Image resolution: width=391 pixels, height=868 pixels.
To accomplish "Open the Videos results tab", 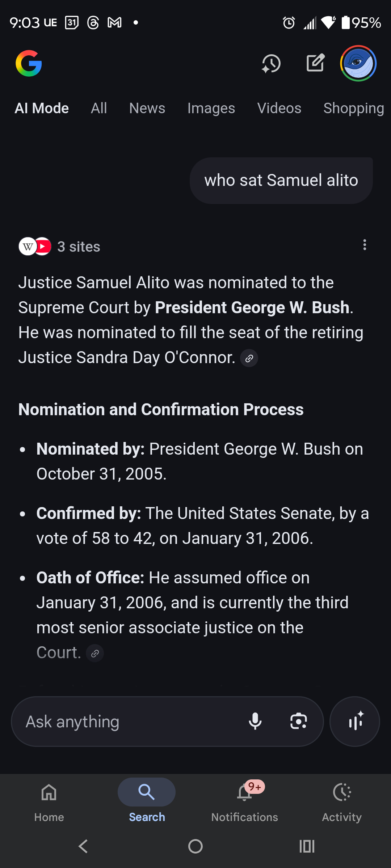I will point(279,108).
